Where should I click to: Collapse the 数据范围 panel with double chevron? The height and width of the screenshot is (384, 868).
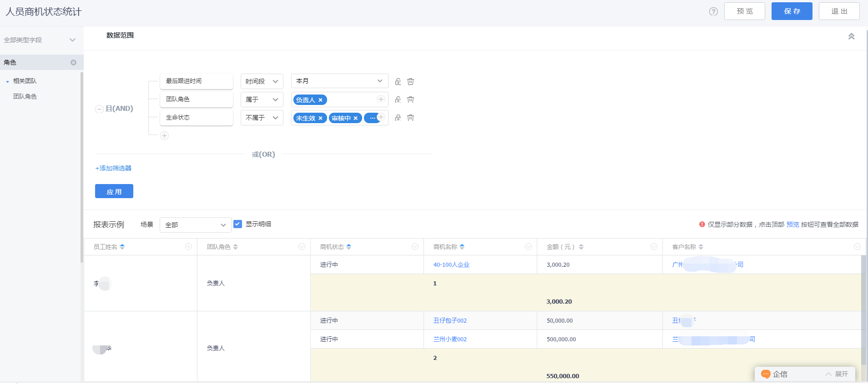[x=851, y=36]
